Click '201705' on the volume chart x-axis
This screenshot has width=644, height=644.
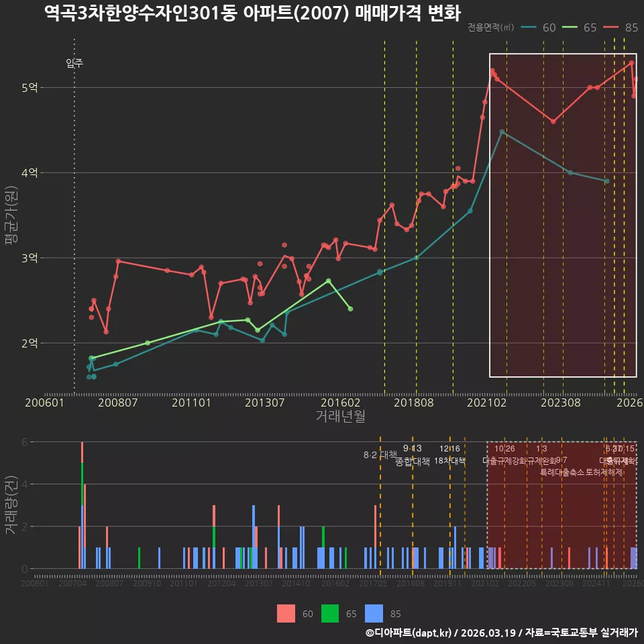click(373, 583)
